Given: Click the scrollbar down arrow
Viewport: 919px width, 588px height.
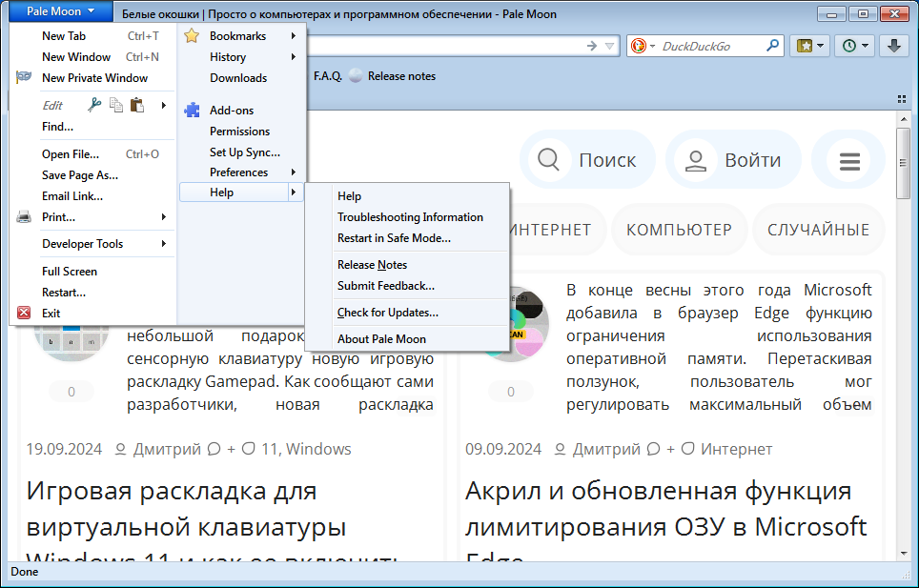Looking at the screenshot, I should (x=903, y=554).
